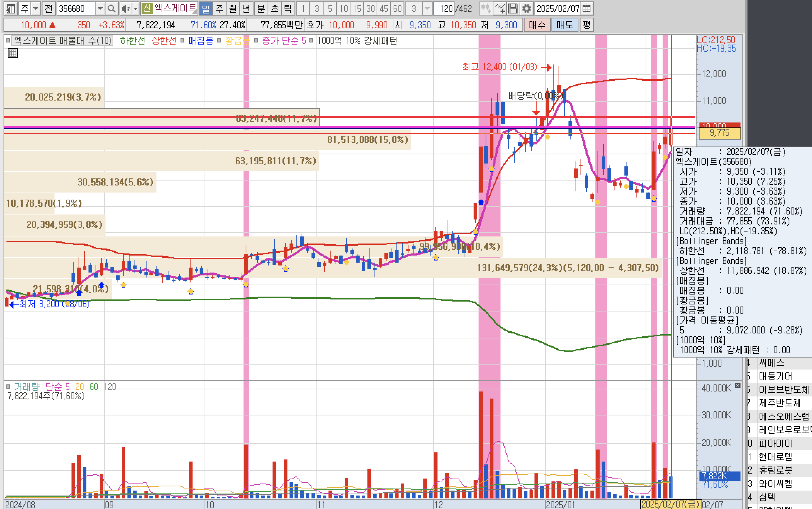Click the data grid table icon
Screen dimensions: 812x509
tap(12, 53)
